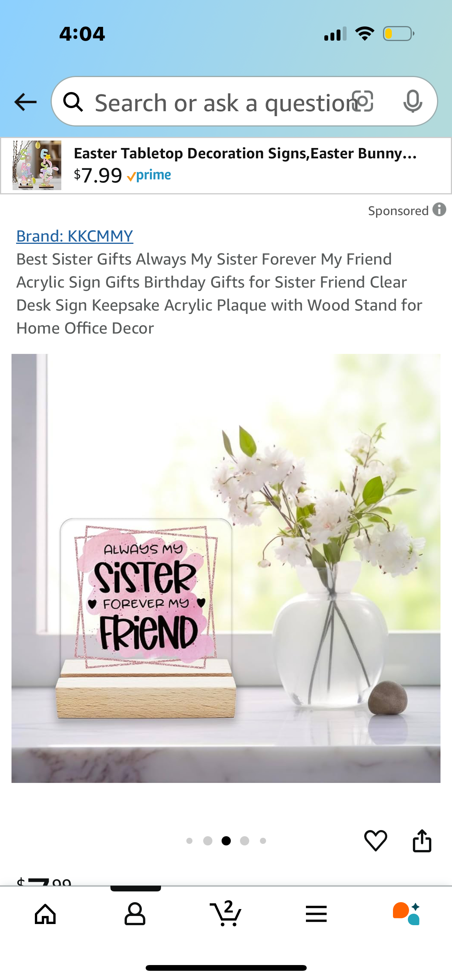The image size is (452, 980).
Task: Tap the back arrow icon
Action: [x=25, y=102]
